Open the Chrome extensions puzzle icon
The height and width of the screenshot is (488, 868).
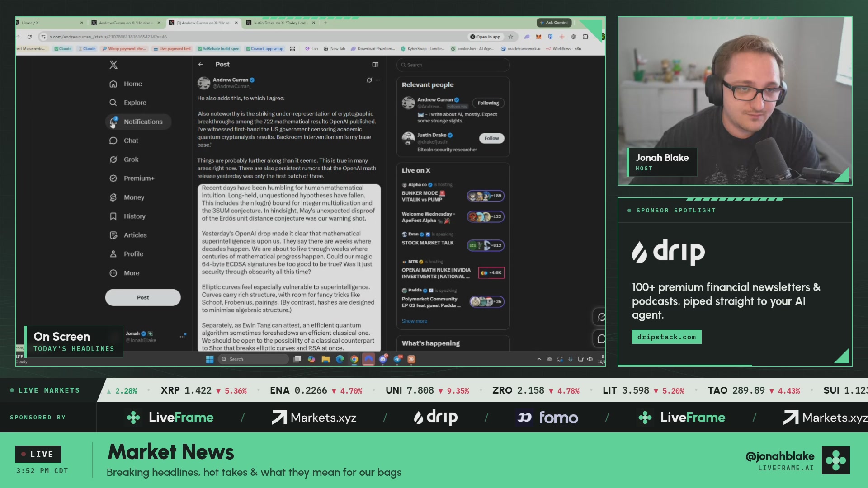pos(585,37)
